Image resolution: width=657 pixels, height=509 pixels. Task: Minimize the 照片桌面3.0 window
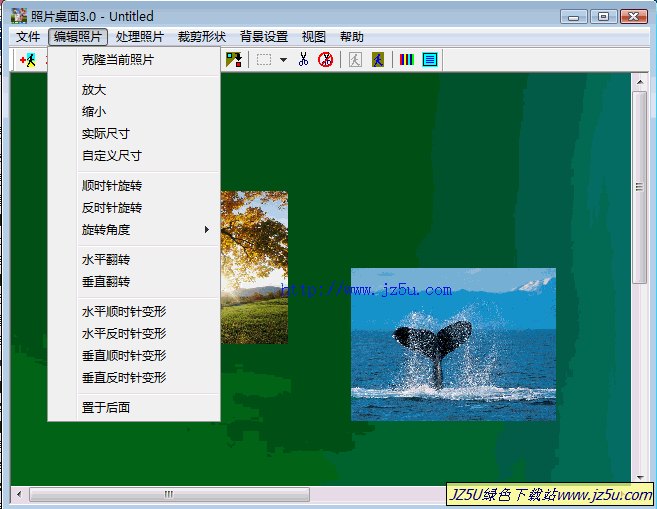(574, 17)
